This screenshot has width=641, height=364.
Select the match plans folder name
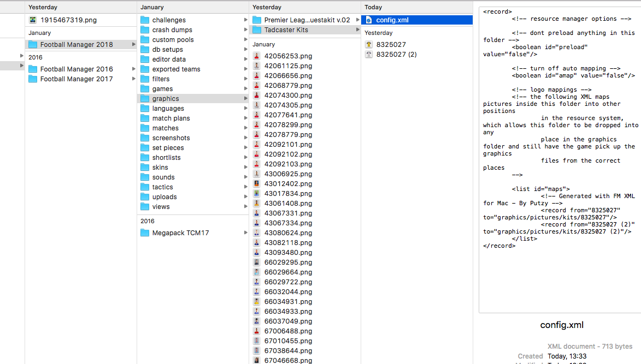[171, 118]
